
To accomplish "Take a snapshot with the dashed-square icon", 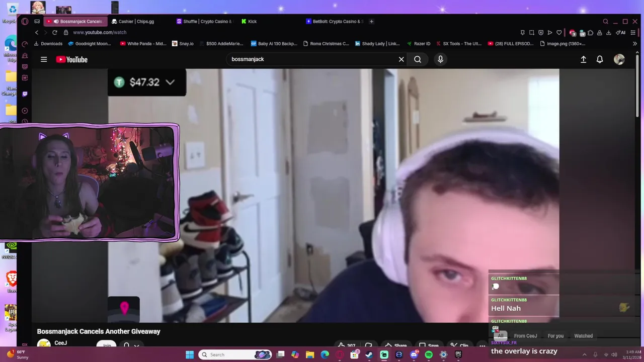I will (532, 33).
